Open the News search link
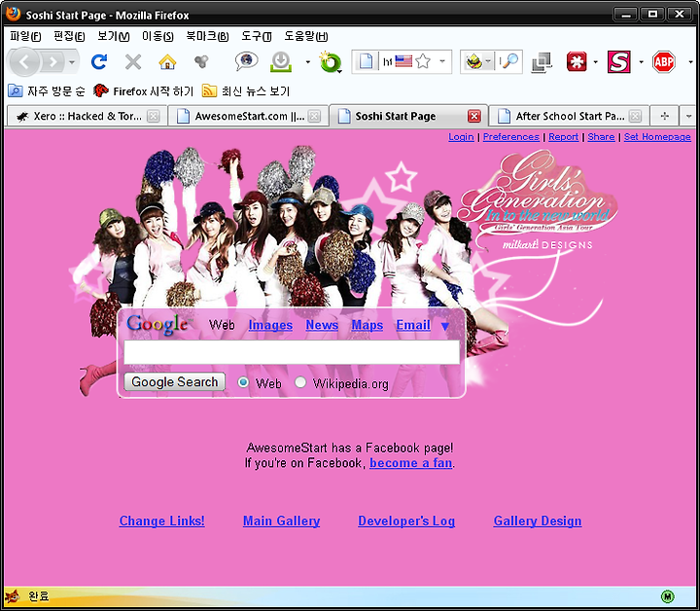700x611 pixels. tap(322, 325)
